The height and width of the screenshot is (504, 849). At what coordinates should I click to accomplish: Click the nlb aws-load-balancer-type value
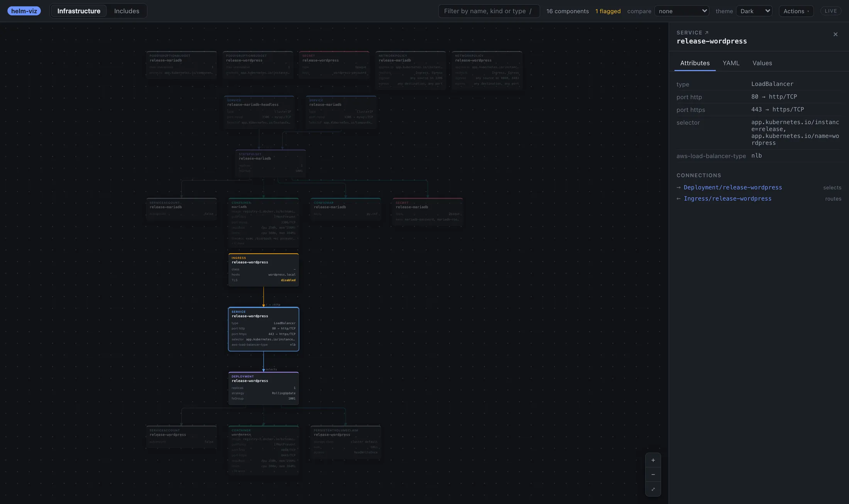(x=756, y=156)
